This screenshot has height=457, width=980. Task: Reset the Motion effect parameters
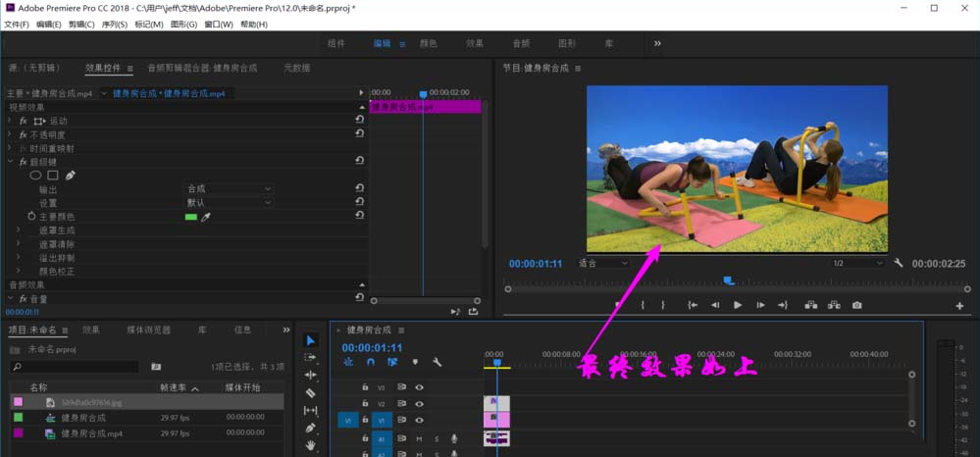(360, 121)
